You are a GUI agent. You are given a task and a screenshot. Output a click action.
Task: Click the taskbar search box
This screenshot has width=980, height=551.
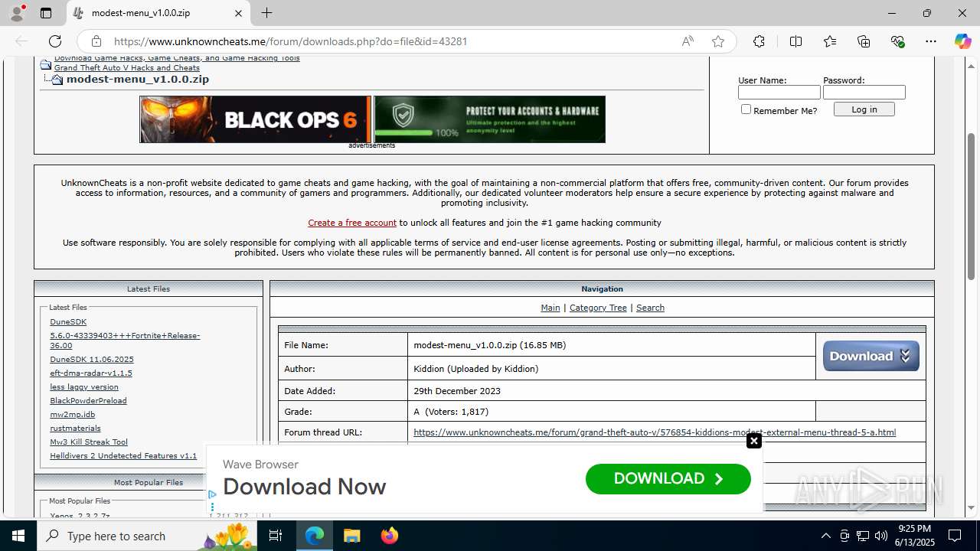147,536
